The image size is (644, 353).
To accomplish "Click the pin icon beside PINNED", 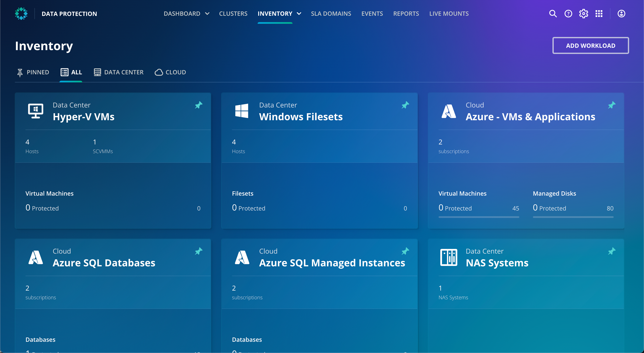I will point(20,72).
